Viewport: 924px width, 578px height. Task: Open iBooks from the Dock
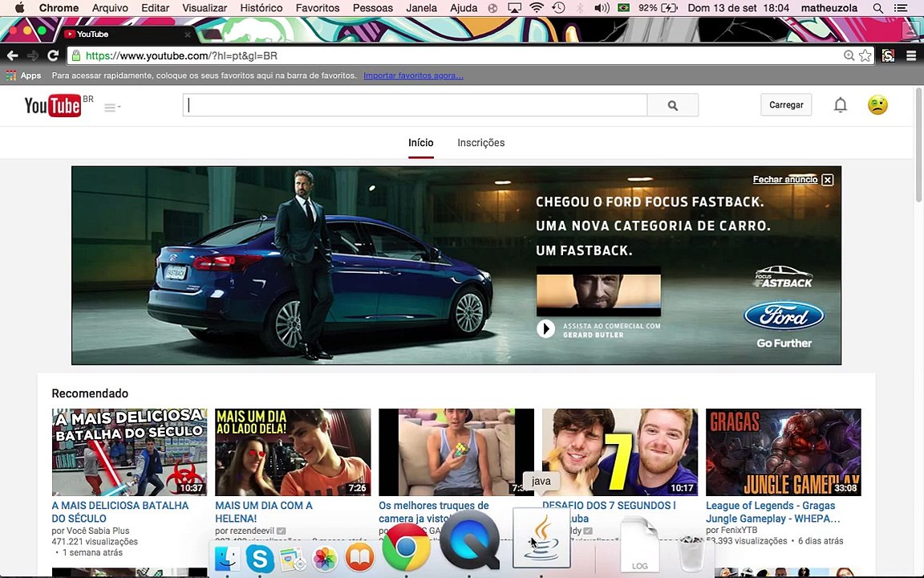pos(359,558)
